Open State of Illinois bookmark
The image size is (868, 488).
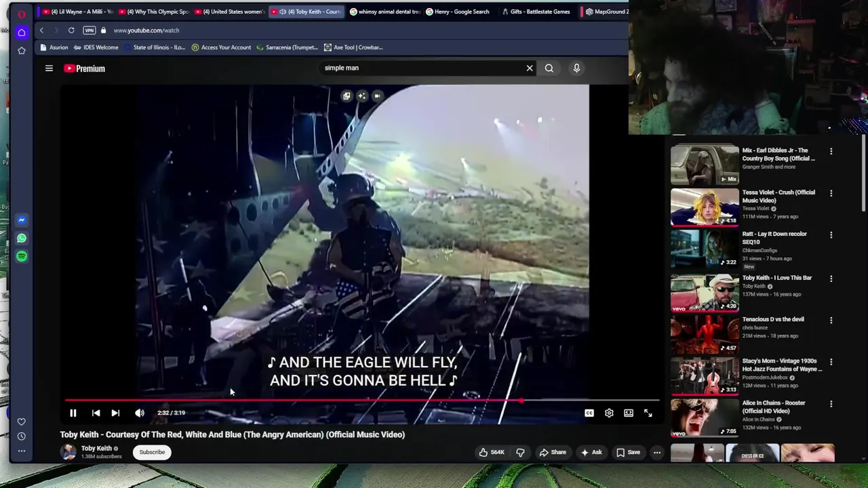point(153,47)
